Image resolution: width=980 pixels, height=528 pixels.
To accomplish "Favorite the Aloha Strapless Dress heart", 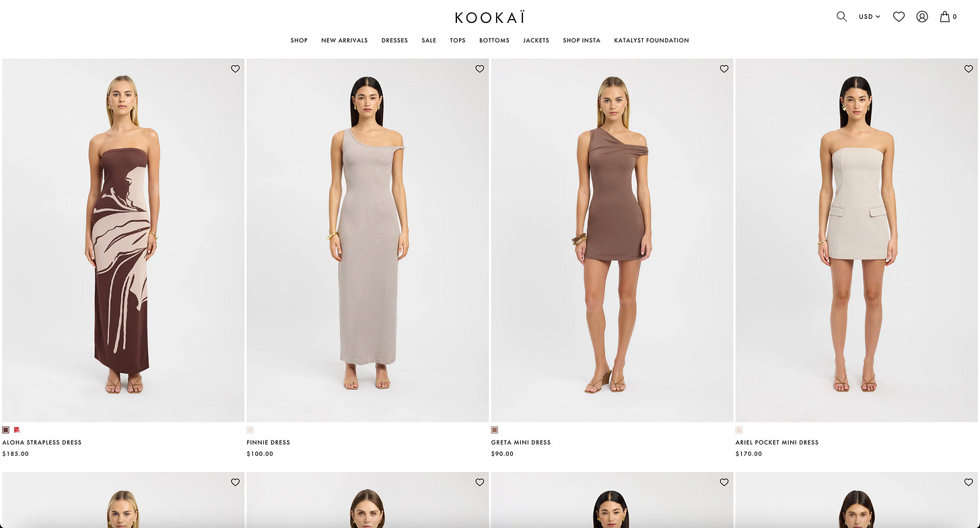I will point(235,69).
